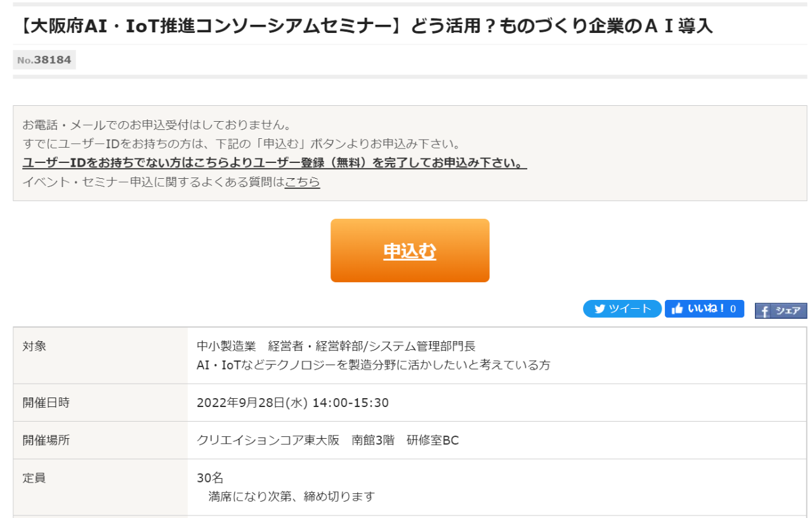Select the 開催場所 row label
This screenshot has height=518, width=812.
click(46, 440)
